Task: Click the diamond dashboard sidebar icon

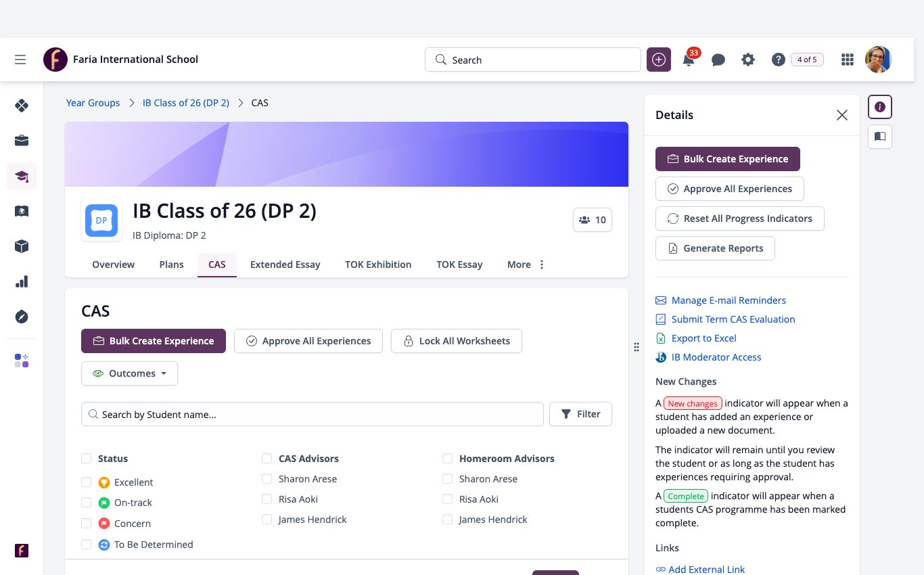Action: 22,106
